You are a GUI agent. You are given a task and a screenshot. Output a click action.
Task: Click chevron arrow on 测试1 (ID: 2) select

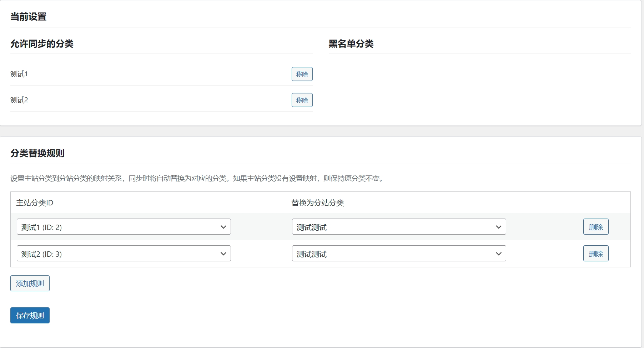coord(223,227)
